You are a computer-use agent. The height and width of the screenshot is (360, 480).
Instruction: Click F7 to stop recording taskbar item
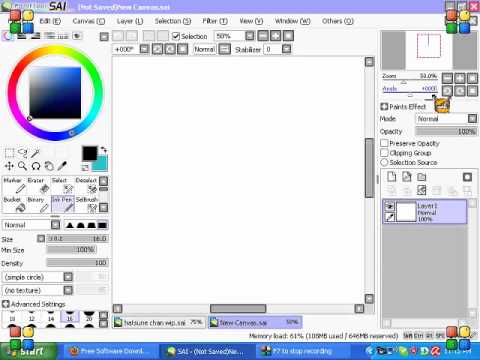(x=303, y=351)
